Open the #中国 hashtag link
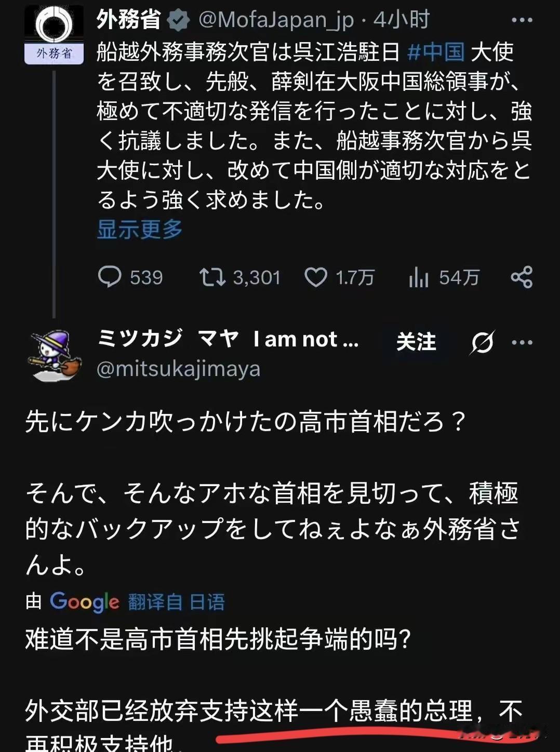560x752 pixels. point(436,52)
